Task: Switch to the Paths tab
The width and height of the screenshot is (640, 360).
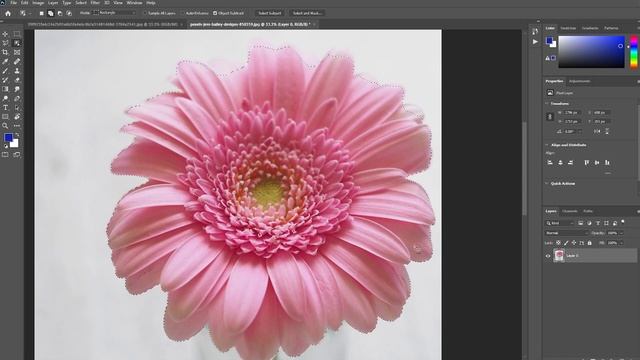Action: tap(588, 211)
